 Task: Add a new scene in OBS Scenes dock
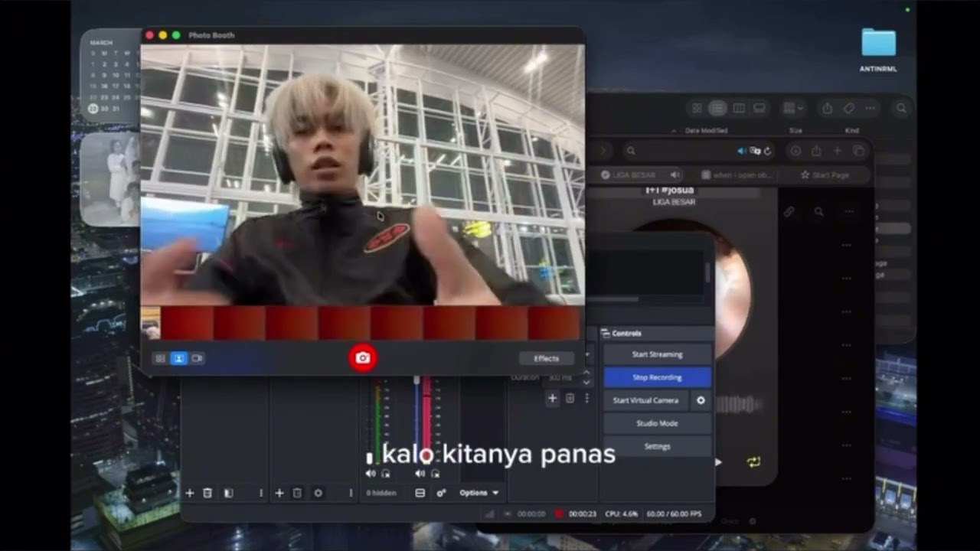190,494
